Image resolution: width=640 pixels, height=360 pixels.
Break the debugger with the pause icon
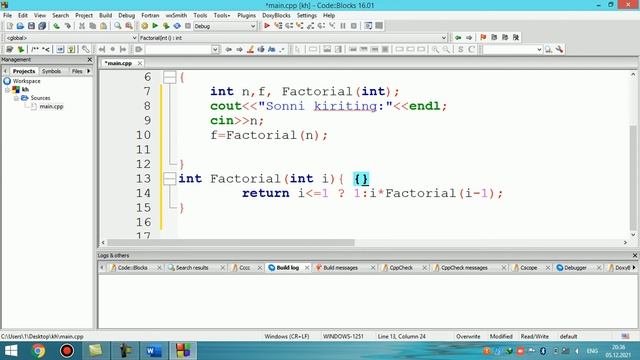[x=343, y=26]
